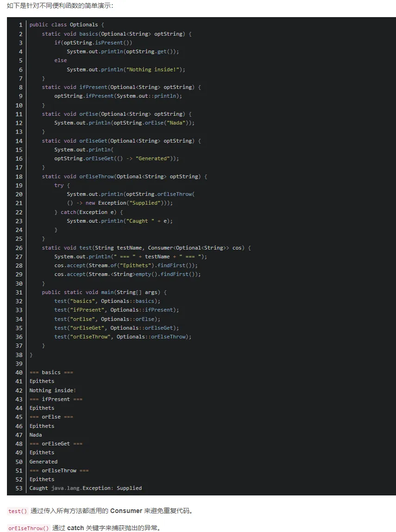Viewport: 396px width, 532px height.
Task: Click line number 18 in the gutter
Action: (x=19, y=176)
